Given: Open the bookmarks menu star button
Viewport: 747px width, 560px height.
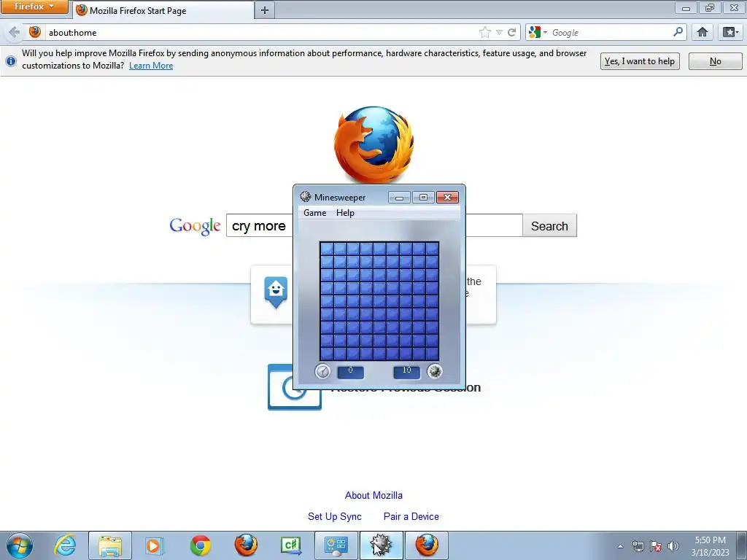Looking at the screenshot, I should (730, 32).
